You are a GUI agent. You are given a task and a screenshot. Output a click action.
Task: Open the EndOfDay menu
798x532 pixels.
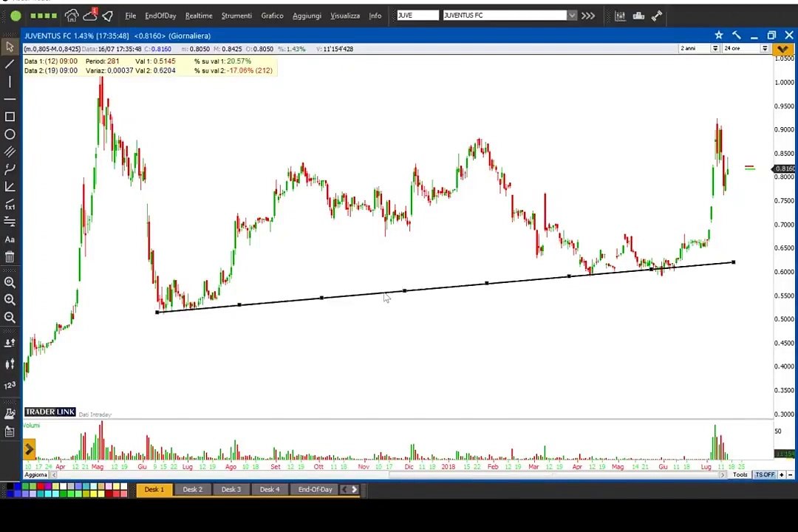(x=161, y=16)
